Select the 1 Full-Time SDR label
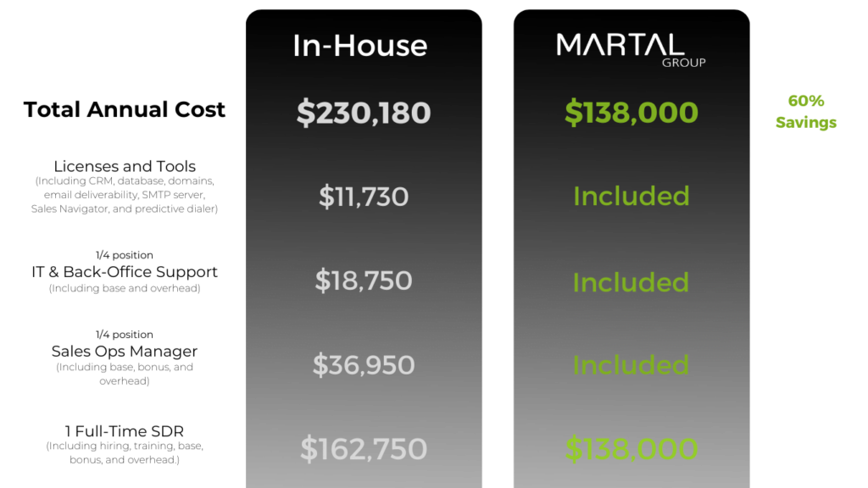The width and height of the screenshot is (868, 488). tap(125, 431)
